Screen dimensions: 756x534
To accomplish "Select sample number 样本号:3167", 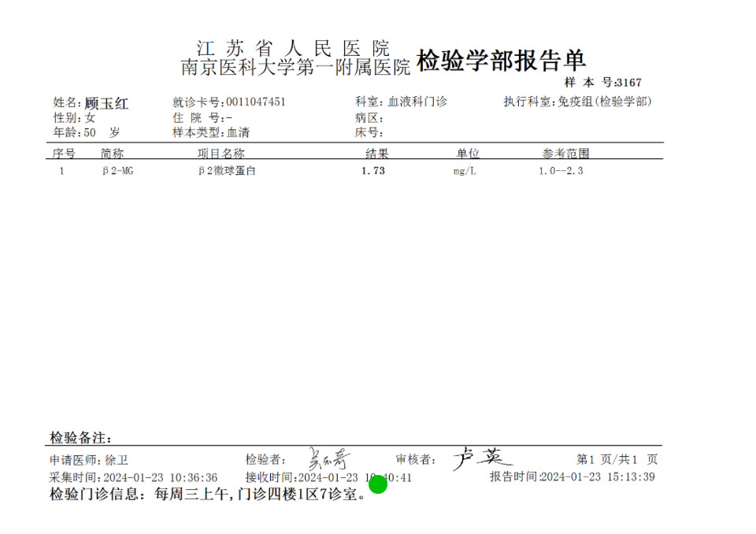I will coord(603,83).
